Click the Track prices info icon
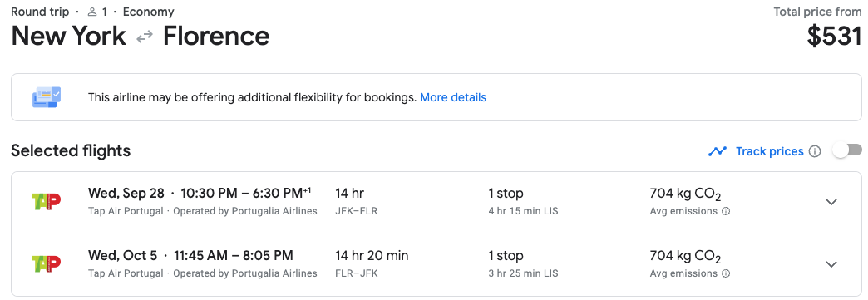 814,151
